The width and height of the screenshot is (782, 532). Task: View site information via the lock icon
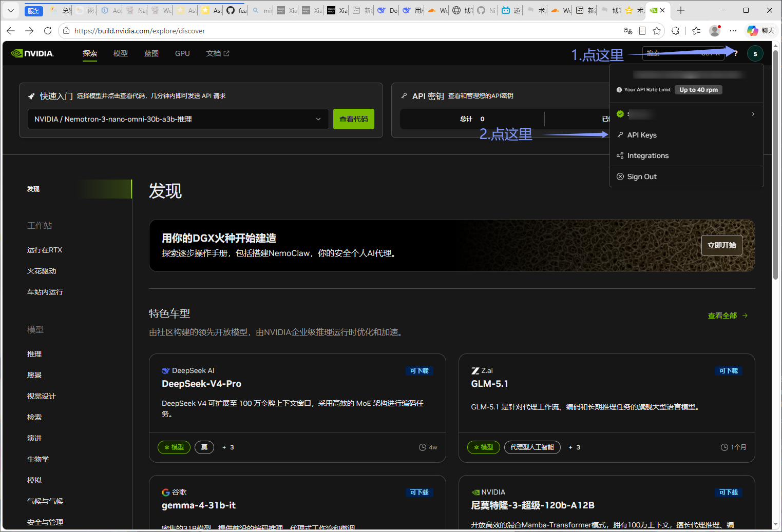click(66, 31)
